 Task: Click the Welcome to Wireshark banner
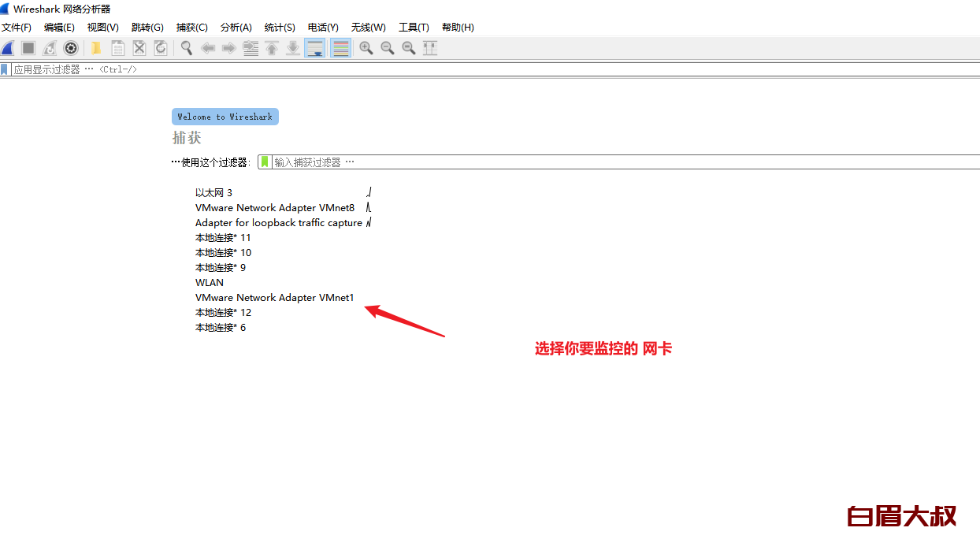(225, 117)
